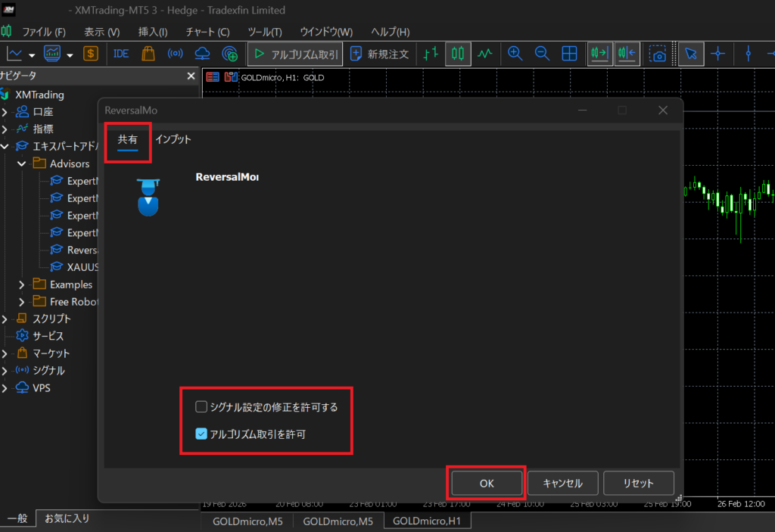Click the VPS cloud toolbar icon

202,54
